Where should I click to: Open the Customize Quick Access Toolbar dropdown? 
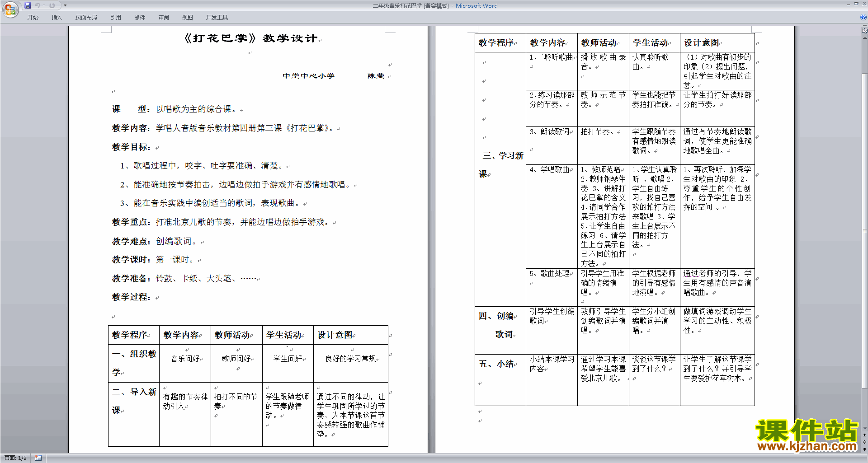pyautogui.click(x=65, y=5)
